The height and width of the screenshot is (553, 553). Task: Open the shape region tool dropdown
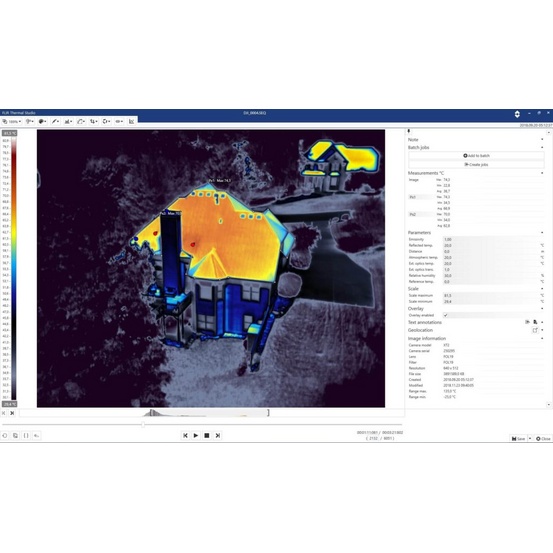pyautogui.click(x=81, y=121)
